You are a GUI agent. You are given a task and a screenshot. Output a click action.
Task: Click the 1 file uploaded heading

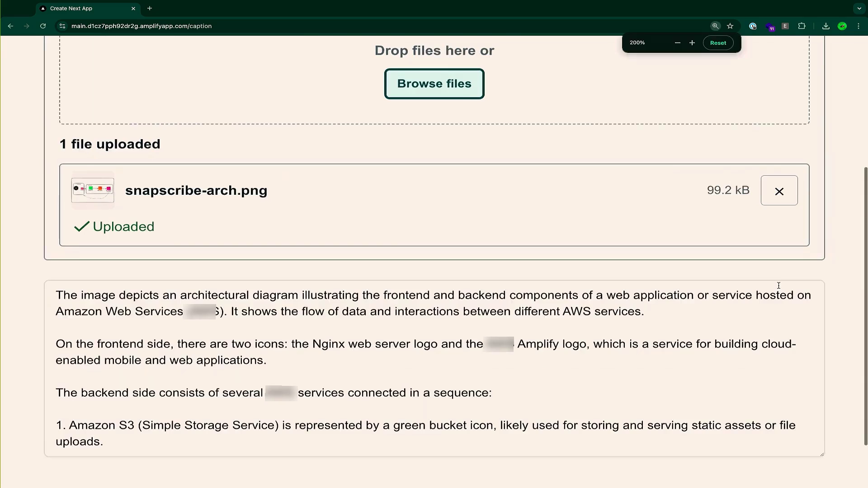(110, 144)
